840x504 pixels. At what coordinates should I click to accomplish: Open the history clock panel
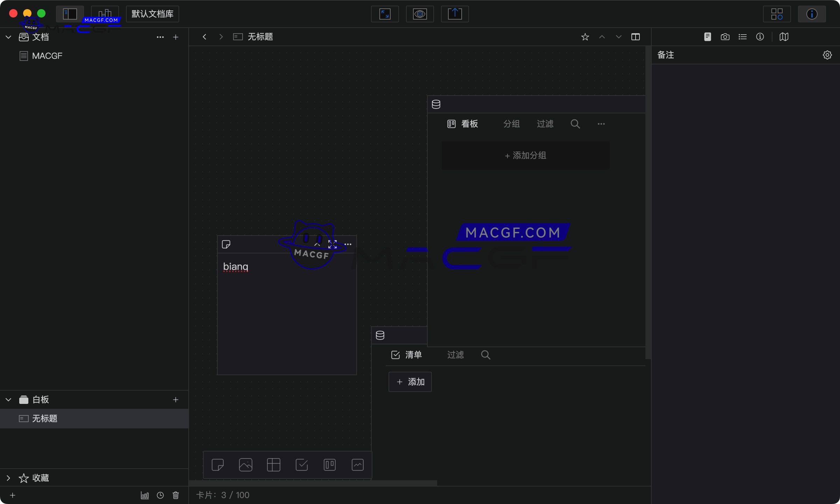160,495
